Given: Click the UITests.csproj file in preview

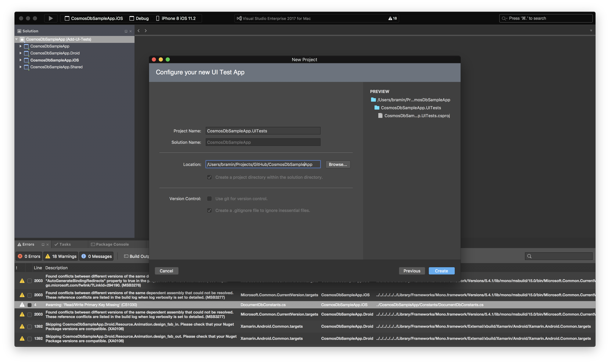Looking at the screenshot, I should point(417,115).
